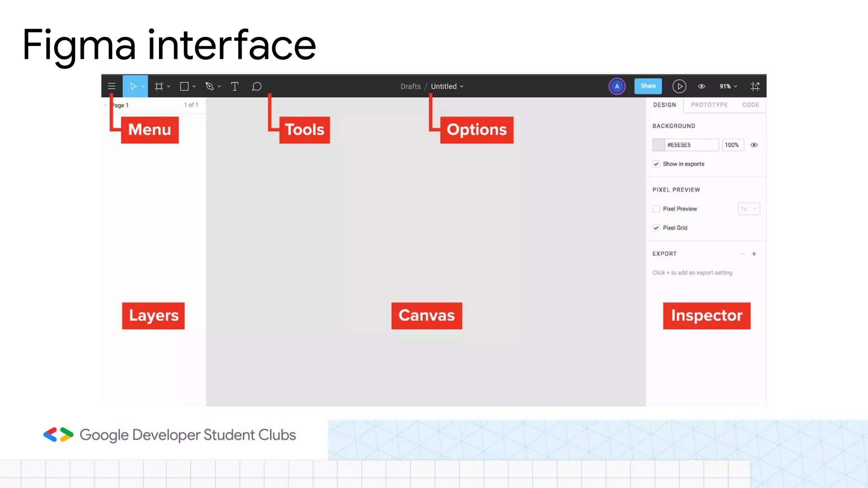Select the Pen tool
The image size is (868, 488).
click(209, 86)
